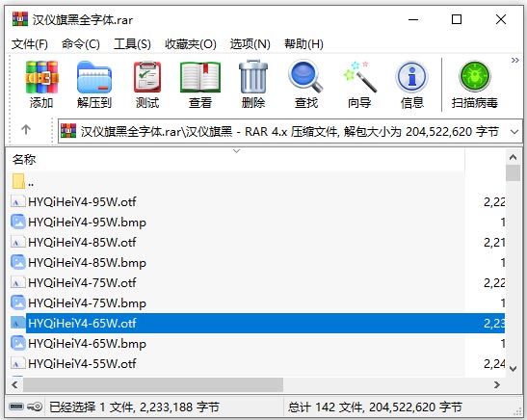Start 扫描病毒 (Virus scan) icon

pyautogui.click(x=475, y=77)
